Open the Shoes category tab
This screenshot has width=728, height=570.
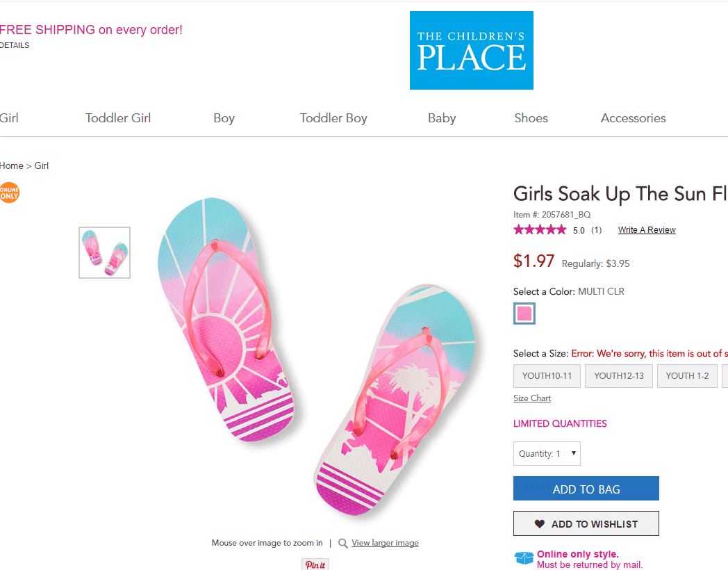click(531, 118)
